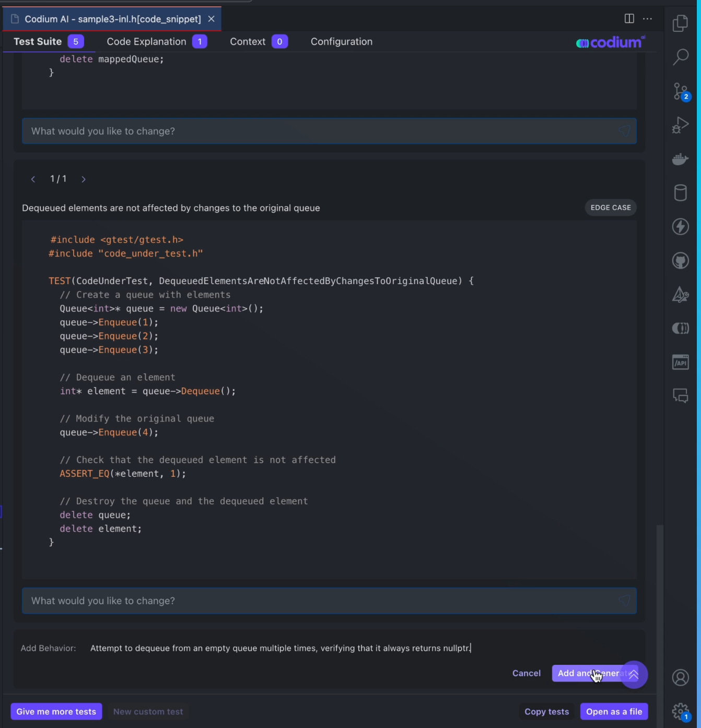This screenshot has width=701, height=728.
Task: Open Source Control view with badge 2
Action: (x=681, y=91)
